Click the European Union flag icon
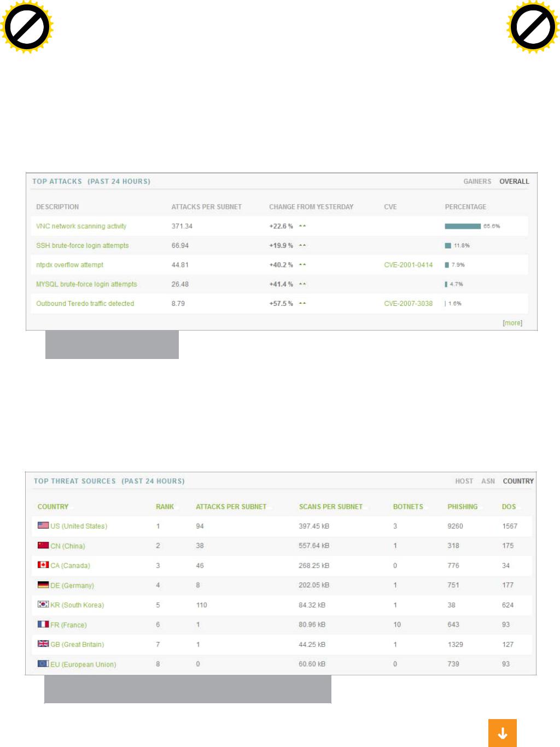This screenshot has width=560, height=747. (x=43, y=663)
